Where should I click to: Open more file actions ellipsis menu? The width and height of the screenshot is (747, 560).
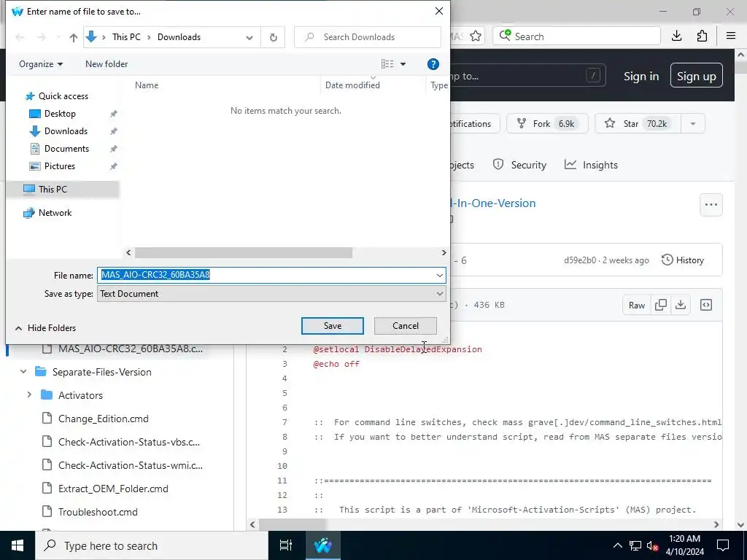(711, 205)
